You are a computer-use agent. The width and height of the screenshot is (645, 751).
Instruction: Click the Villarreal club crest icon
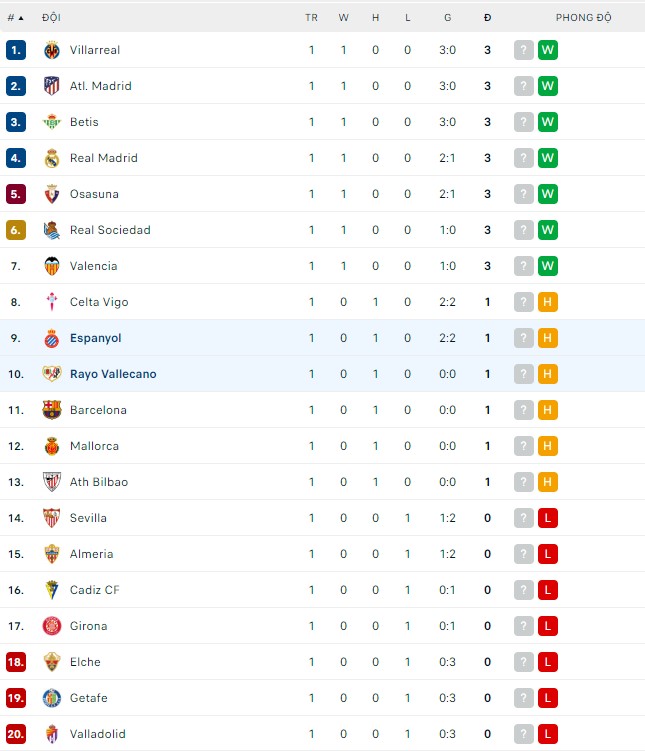click(x=52, y=50)
